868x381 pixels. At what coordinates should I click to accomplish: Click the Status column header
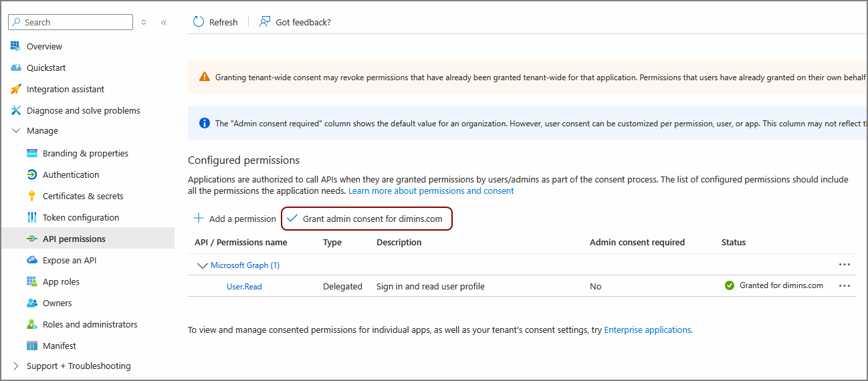(734, 242)
